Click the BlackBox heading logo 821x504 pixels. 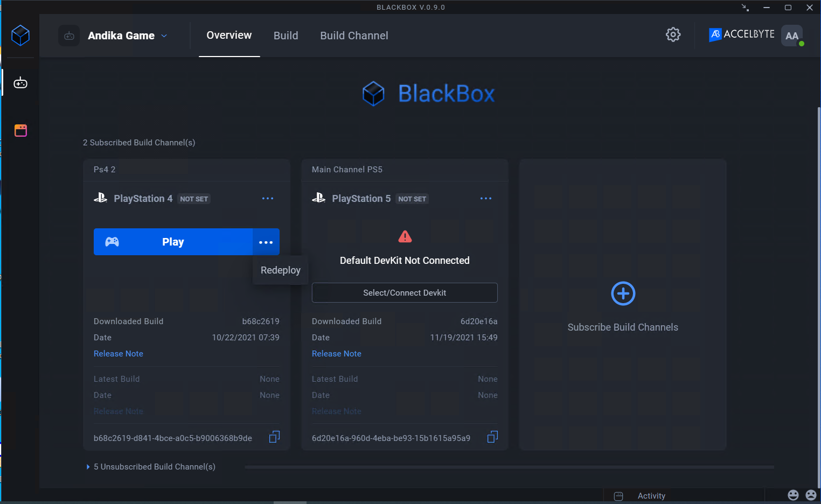(x=428, y=94)
